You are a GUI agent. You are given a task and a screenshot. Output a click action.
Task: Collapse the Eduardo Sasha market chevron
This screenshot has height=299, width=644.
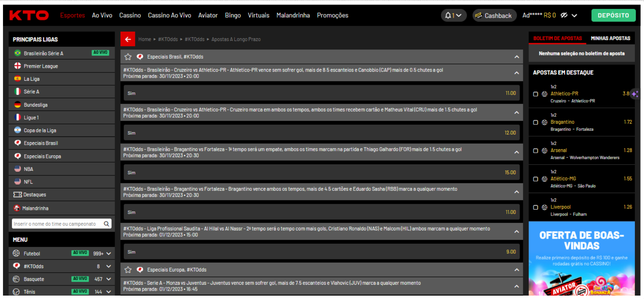[x=517, y=192]
